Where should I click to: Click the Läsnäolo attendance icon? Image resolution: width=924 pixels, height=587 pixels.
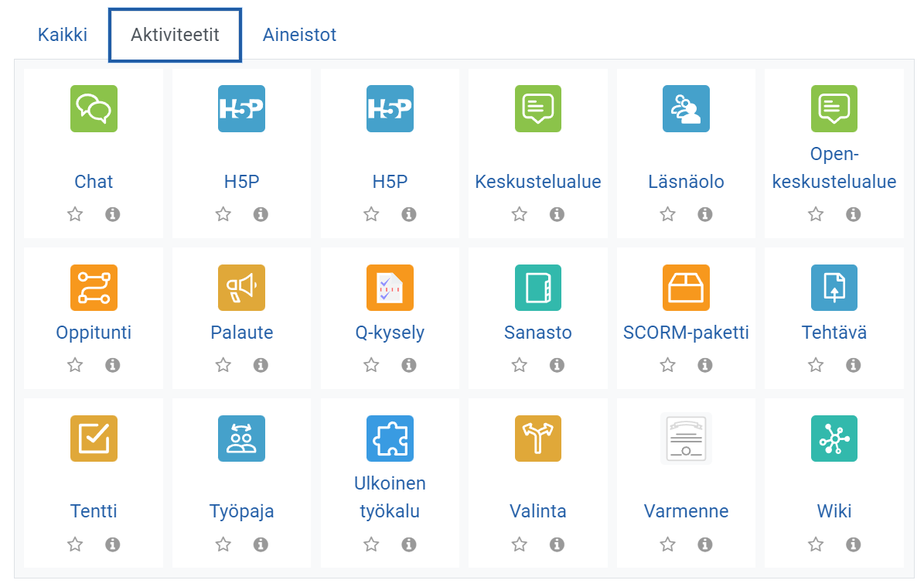tap(686, 108)
